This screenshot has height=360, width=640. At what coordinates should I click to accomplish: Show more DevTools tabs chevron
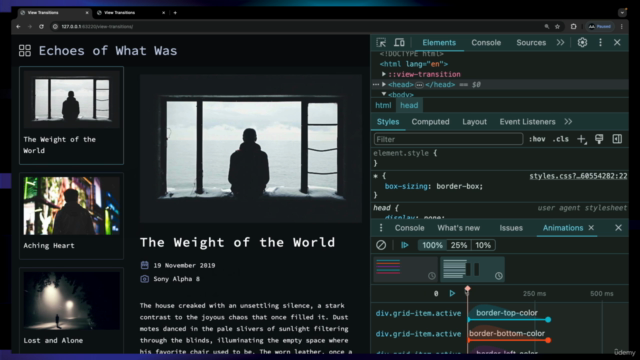[x=560, y=42]
